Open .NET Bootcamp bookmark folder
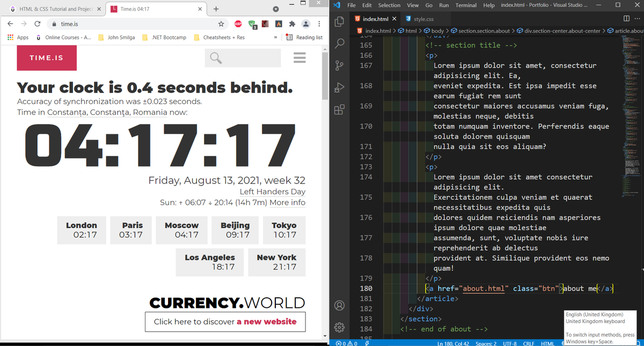This screenshot has height=346, width=644. 164,38
